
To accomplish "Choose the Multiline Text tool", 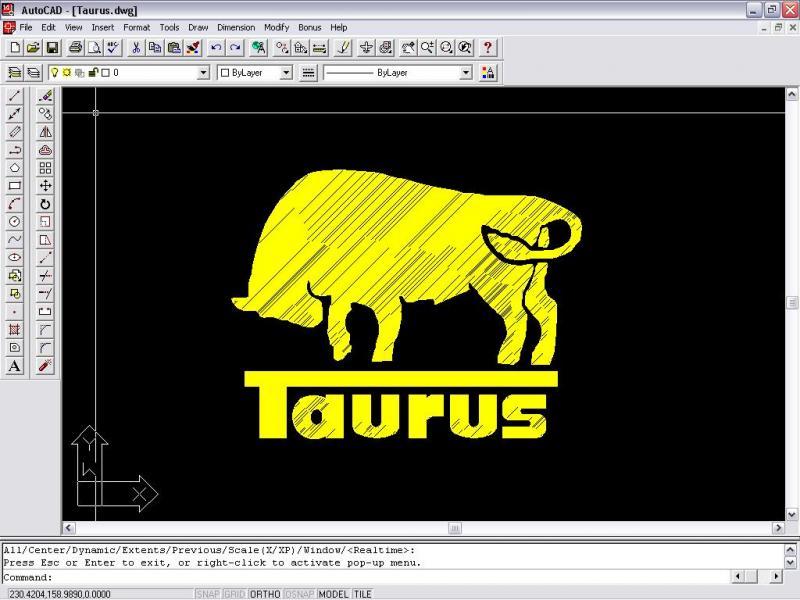I will [x=15, y=366].
